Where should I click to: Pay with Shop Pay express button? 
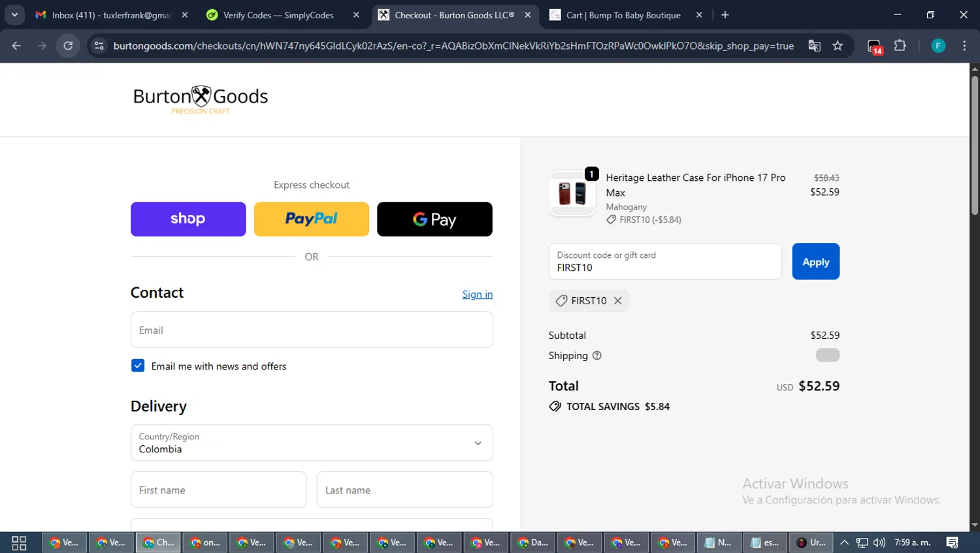[x=188, y=219]
